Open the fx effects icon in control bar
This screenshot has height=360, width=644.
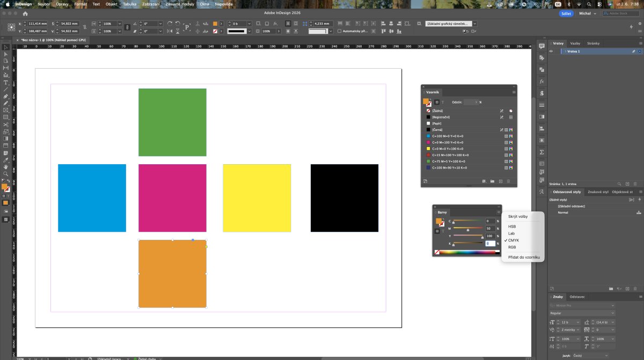pos(275,24)
